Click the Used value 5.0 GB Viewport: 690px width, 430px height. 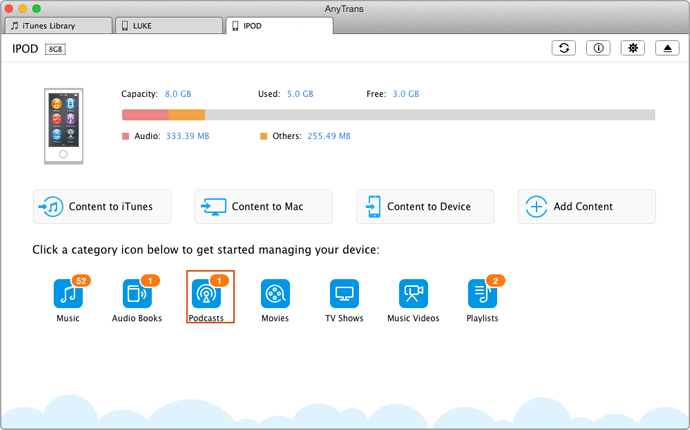[300, 94]
